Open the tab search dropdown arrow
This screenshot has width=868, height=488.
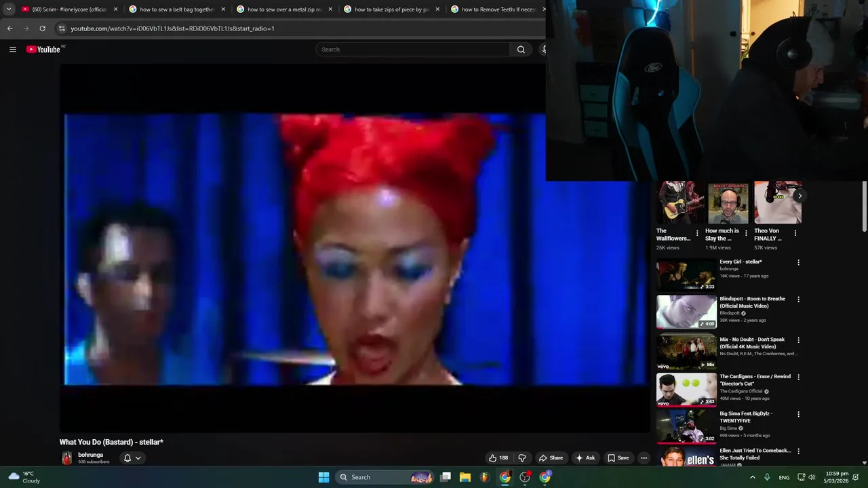pos(8,9)
